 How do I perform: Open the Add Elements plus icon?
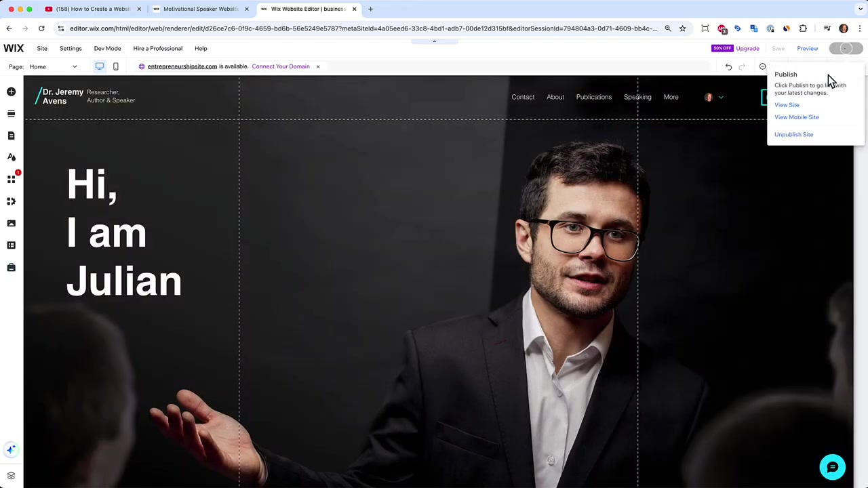click(11, 91)
